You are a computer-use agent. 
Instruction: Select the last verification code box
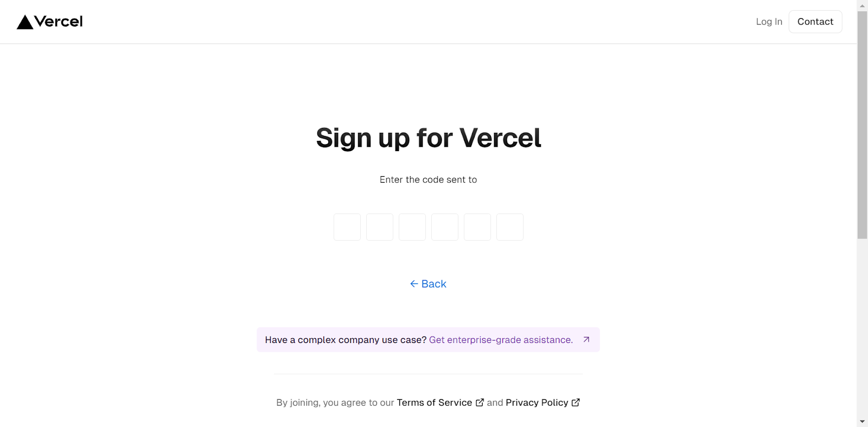(x=509, y=227)
